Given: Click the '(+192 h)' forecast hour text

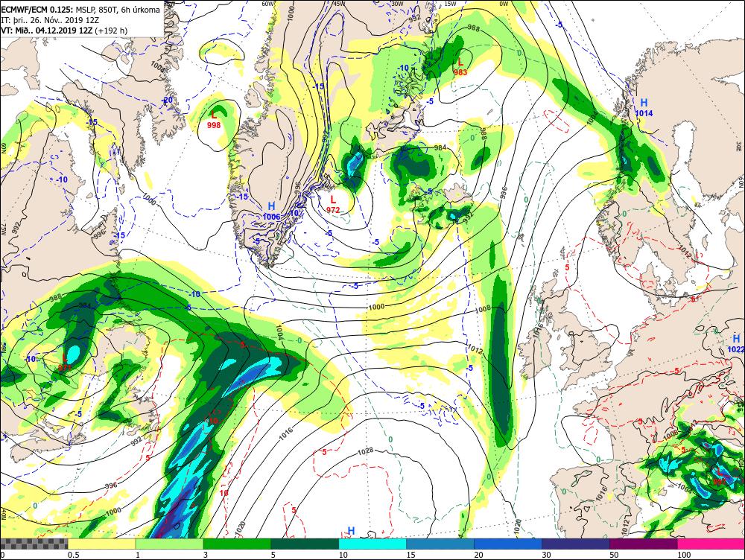Looking at the screenshot, I should pos(111,31).
